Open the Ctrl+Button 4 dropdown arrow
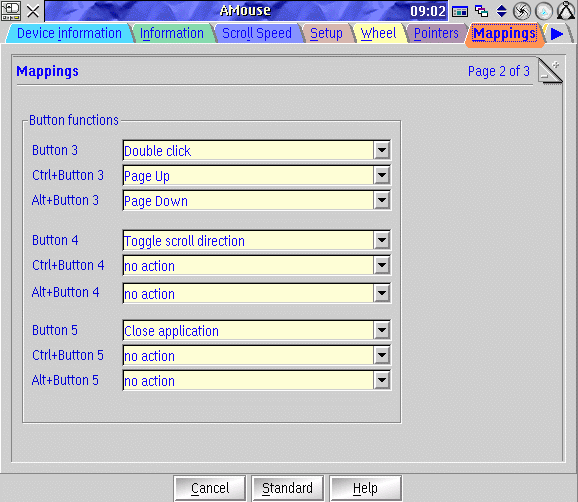The width and height of the screenshot is (578, 502). pyautogui.click(x=382, y=265)
